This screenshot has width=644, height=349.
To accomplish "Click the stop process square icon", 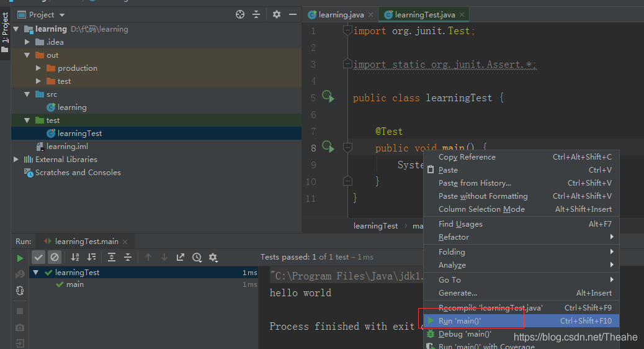I will coord(20,311).
